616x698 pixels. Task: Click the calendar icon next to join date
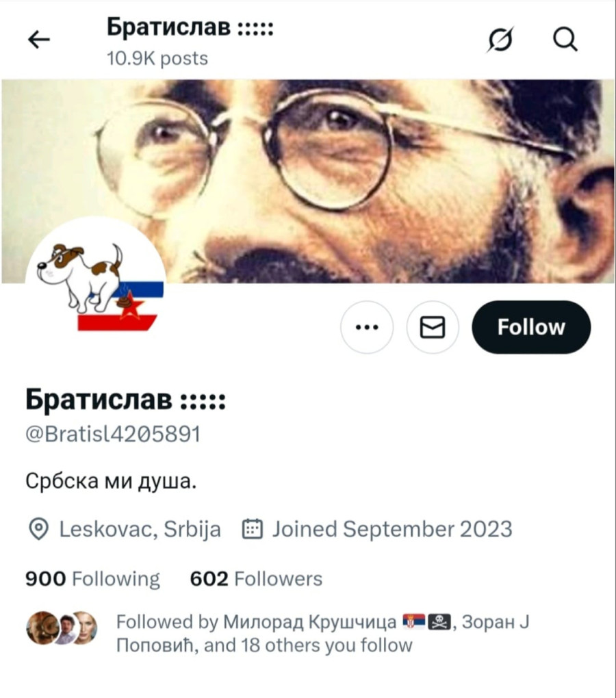tap(253, 528)
